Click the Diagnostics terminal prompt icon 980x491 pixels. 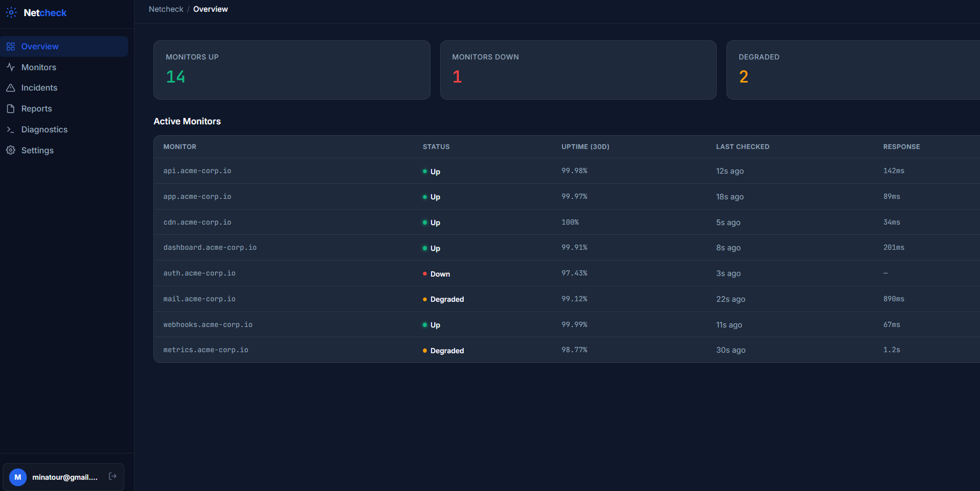tap(11, 130)
